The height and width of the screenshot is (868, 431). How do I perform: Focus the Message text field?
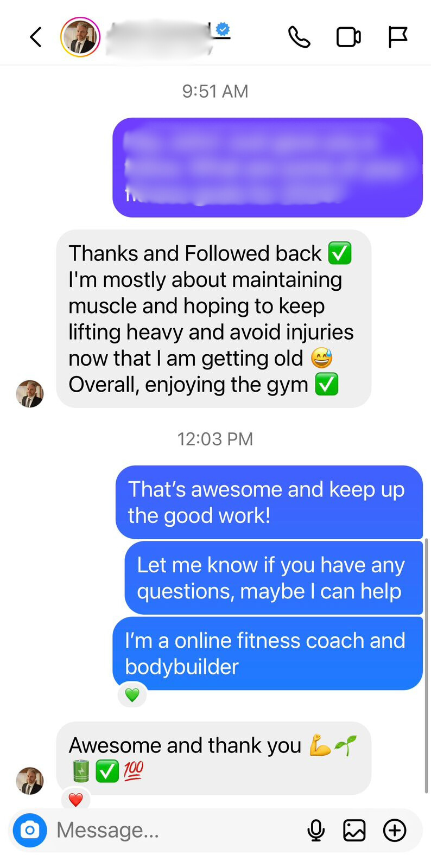click(174, 830)
